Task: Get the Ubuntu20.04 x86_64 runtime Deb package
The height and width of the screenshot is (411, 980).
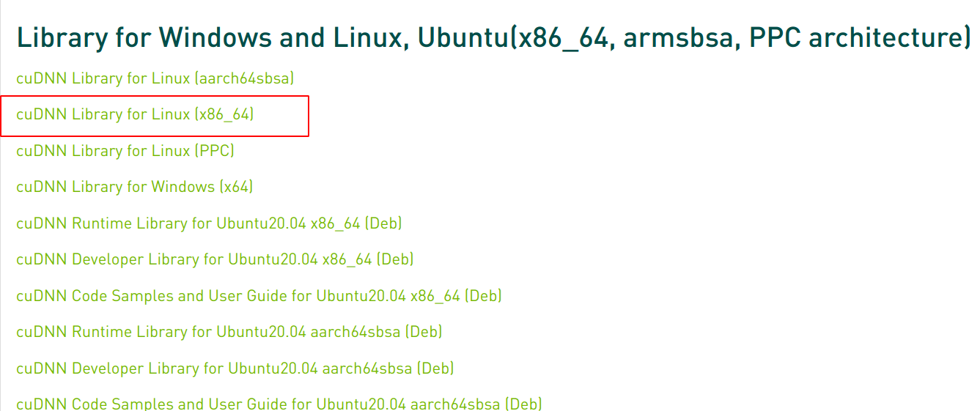Action: [209, 223]
